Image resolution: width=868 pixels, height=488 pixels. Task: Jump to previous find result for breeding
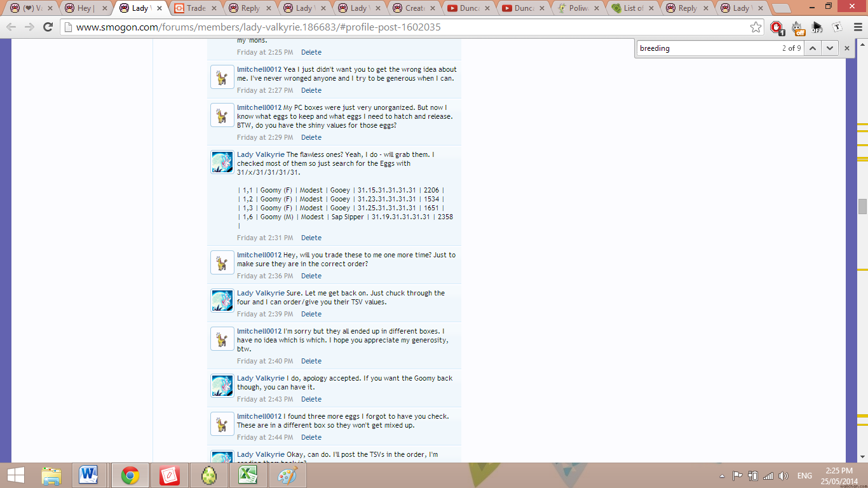coord(813,48)
